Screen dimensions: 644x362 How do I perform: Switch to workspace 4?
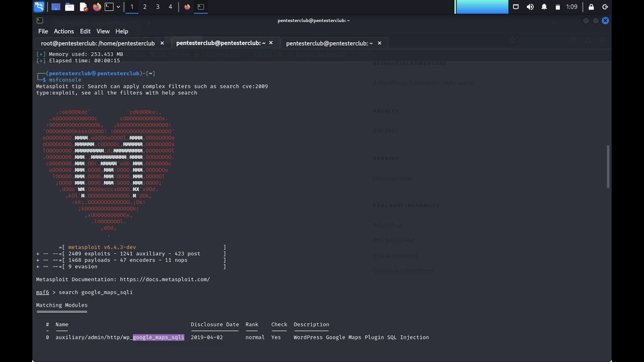point(170,7)
